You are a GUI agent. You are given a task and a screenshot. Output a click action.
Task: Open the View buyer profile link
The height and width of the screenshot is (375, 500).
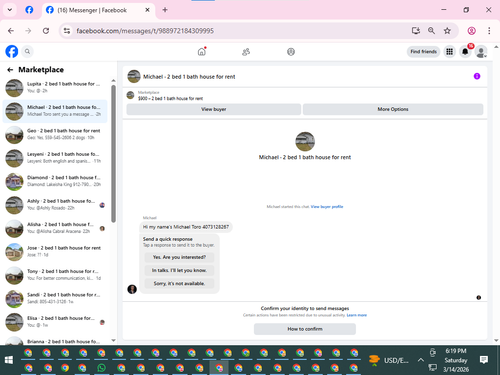coord(327,207)
